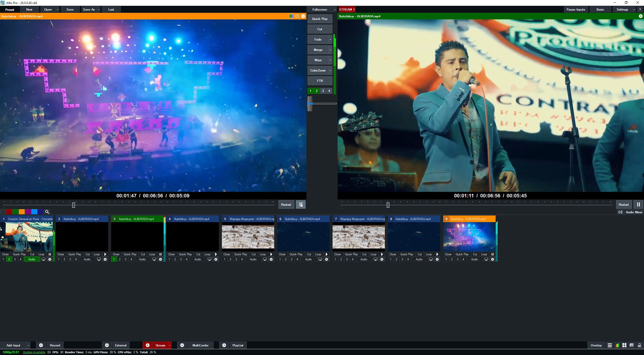The width and height of the screenshot is (644, 355).
Task: Click the unlock padlock icon at bottom right
Action: (x=639, y=345)
